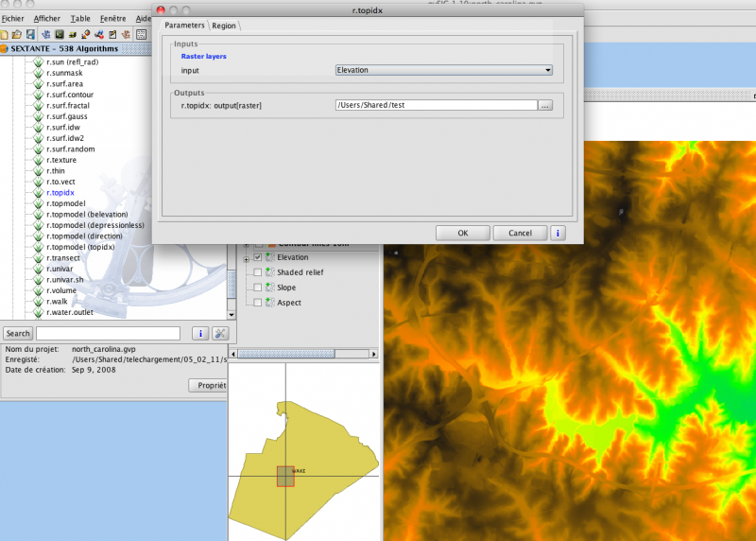Check the Slope layer checkbox
Screen dimensions: 756x541
pos(258,288)
